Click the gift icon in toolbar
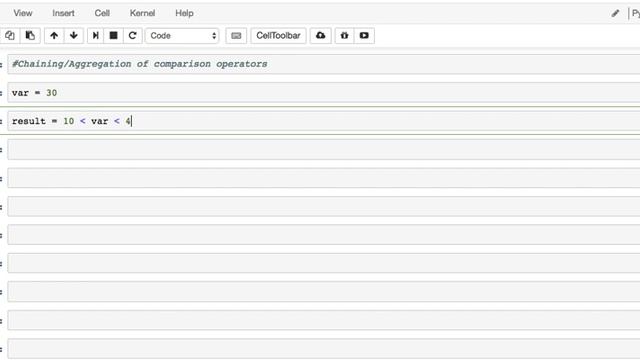640x360 pixels. click(344, 36)
